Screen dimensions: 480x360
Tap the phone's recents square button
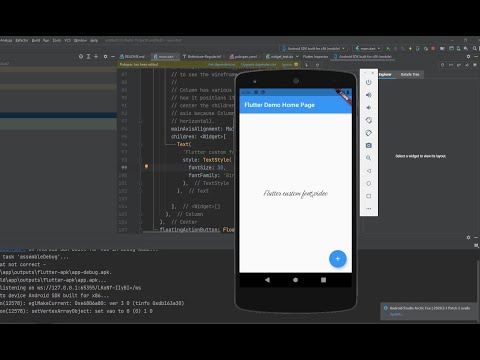coord(323,280)
